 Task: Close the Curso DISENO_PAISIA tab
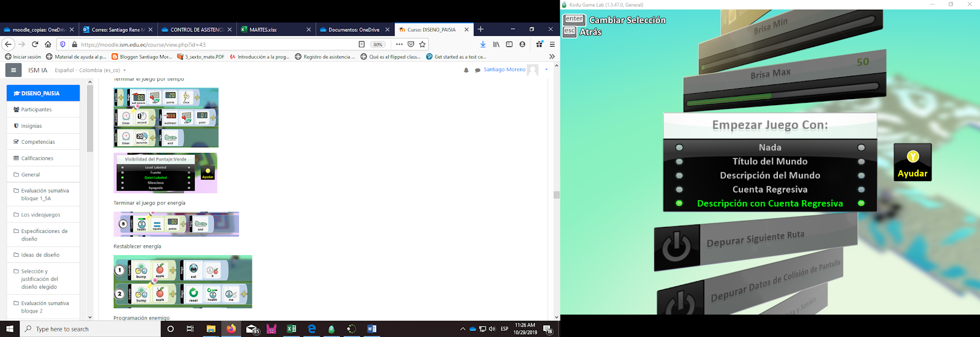[x=467, y=29]
